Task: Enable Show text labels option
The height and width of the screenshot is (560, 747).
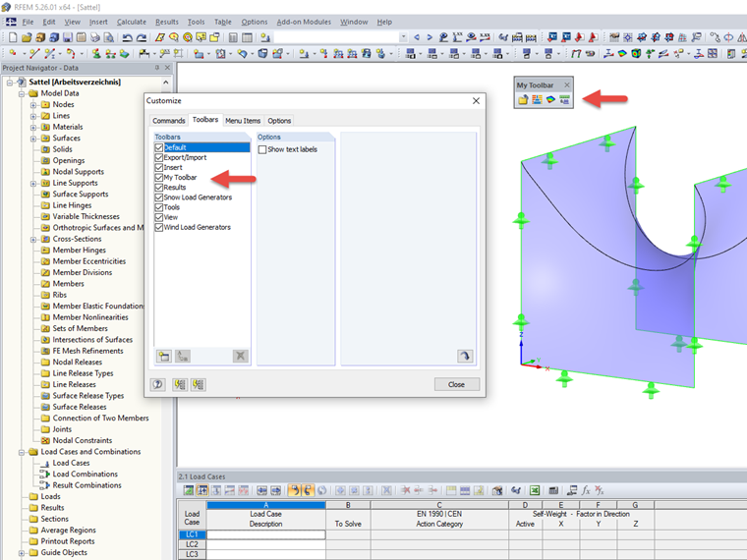Action: (262, 149)
